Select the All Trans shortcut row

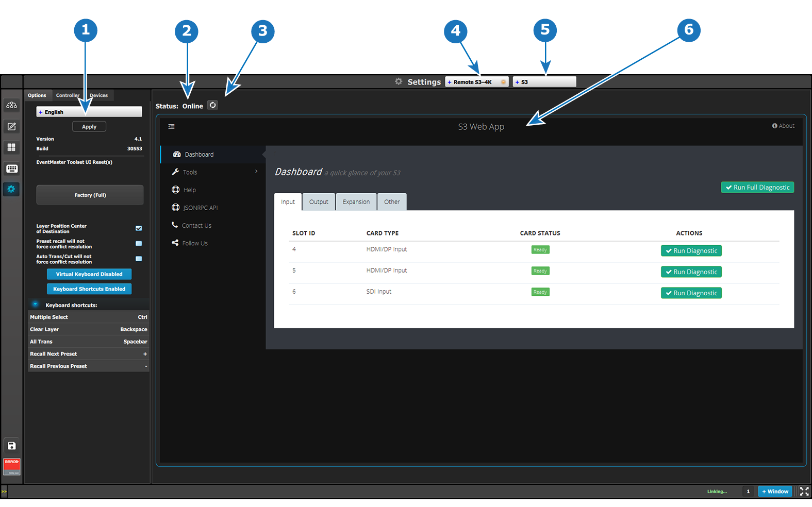point(89,342)
